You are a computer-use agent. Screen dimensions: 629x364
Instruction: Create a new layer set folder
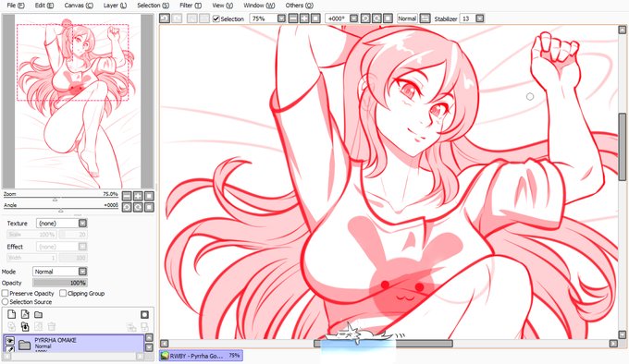point(38,314)
